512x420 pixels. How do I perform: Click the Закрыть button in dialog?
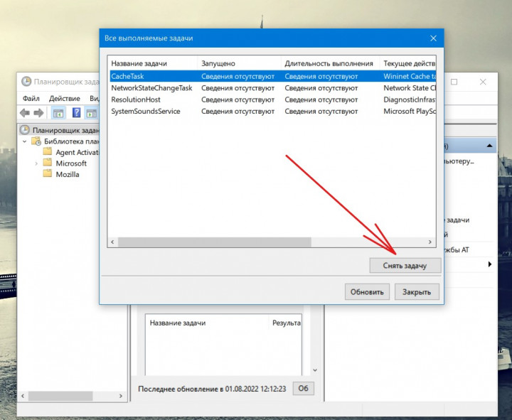pos(417,291)
